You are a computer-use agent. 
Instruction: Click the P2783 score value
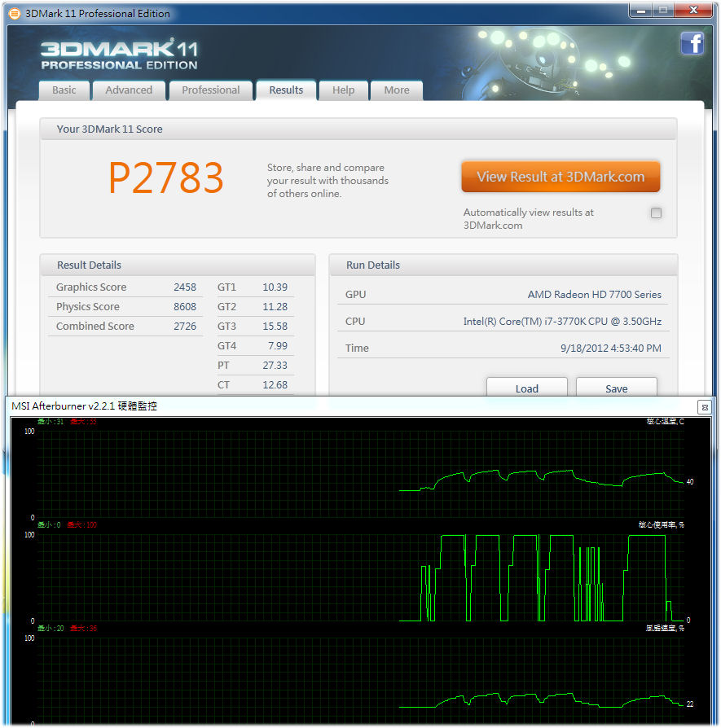pos(166,178)
